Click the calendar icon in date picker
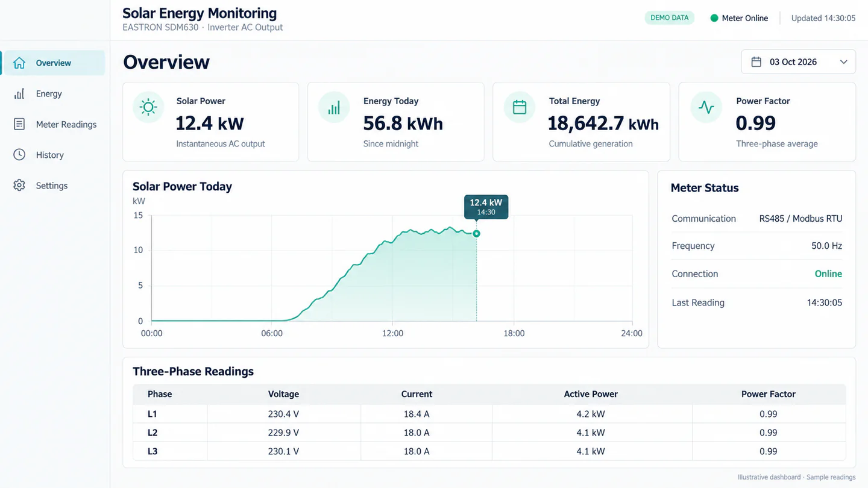The height and width of the screenshot is (488, 868). 756,62
